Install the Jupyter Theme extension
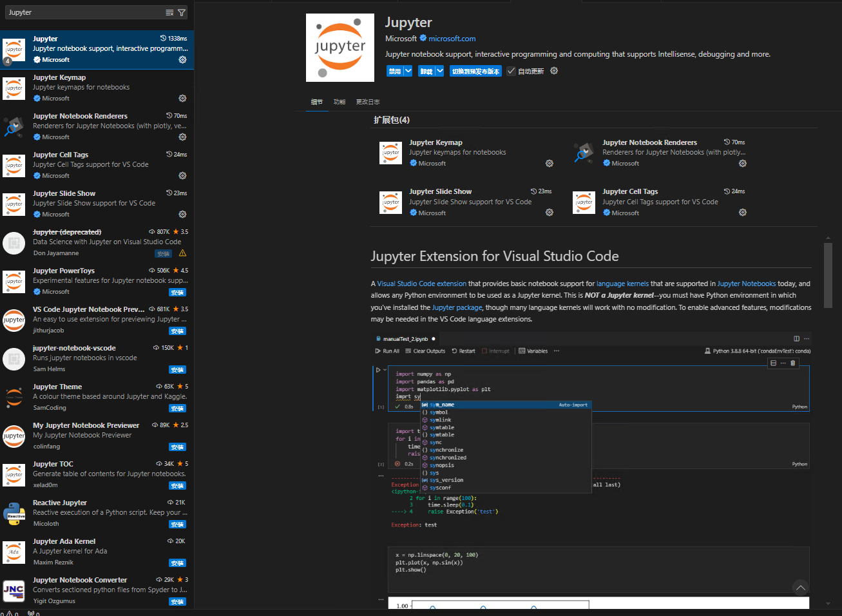The image size is (842, 616). click(x=178, y=409)
